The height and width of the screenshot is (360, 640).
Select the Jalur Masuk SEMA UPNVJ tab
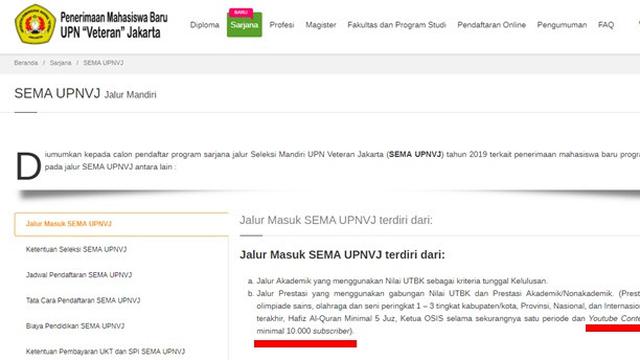coord(121,224)
